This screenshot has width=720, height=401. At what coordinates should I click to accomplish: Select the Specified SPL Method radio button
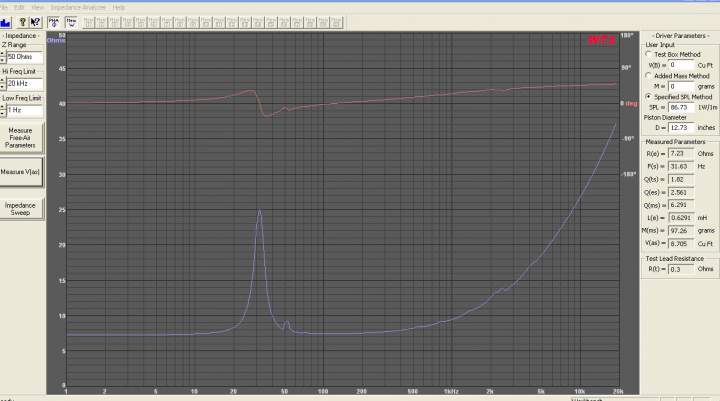pos(649,96)
